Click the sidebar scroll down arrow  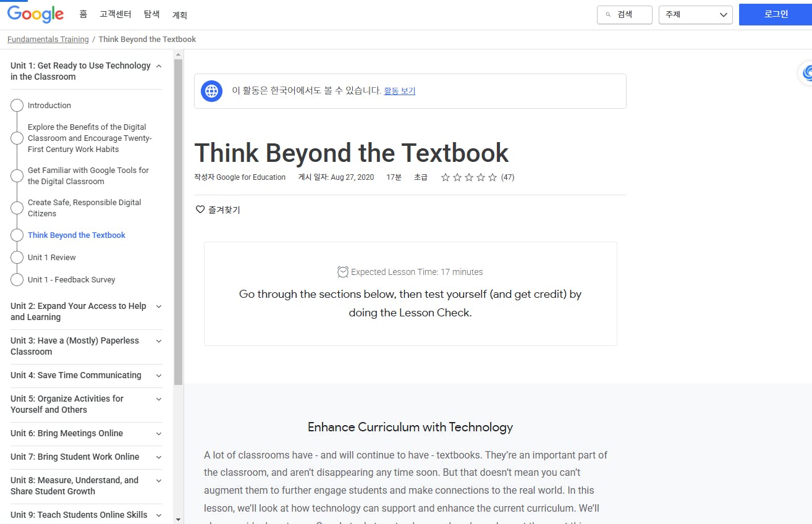pos(178,519)
